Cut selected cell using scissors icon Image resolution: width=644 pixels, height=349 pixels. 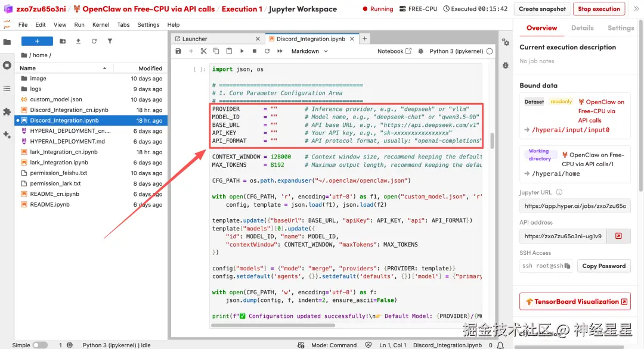(203, 51)
